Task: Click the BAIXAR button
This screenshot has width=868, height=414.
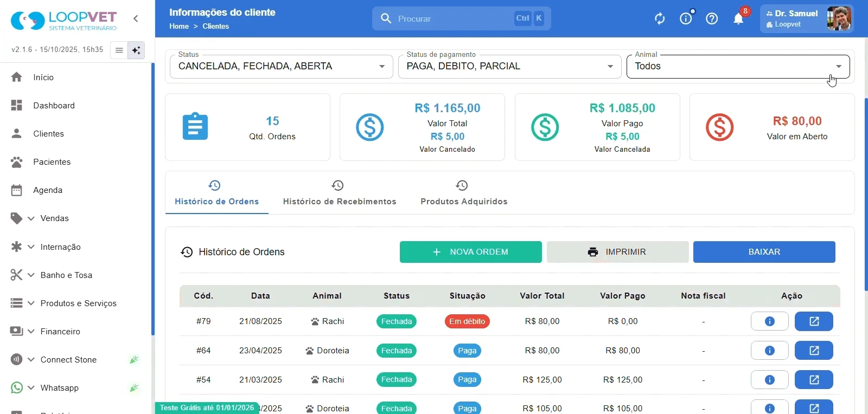Action: [x=764, y=252]
